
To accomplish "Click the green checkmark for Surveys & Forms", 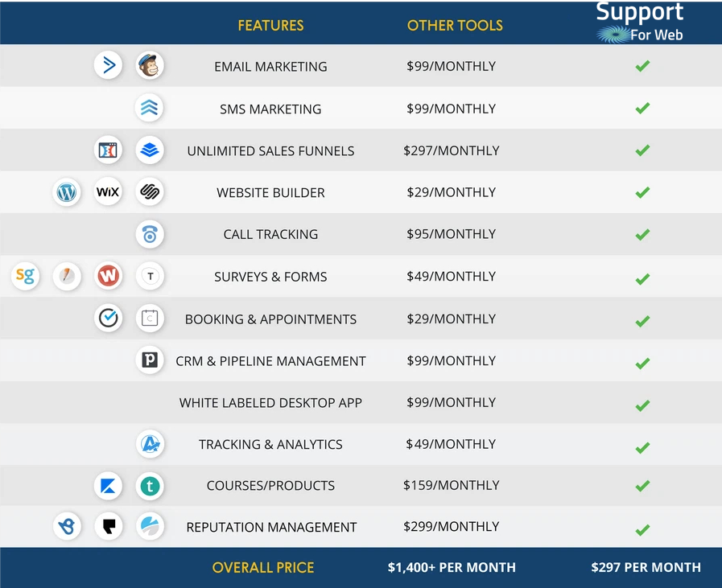I will [x=642, y=279].
